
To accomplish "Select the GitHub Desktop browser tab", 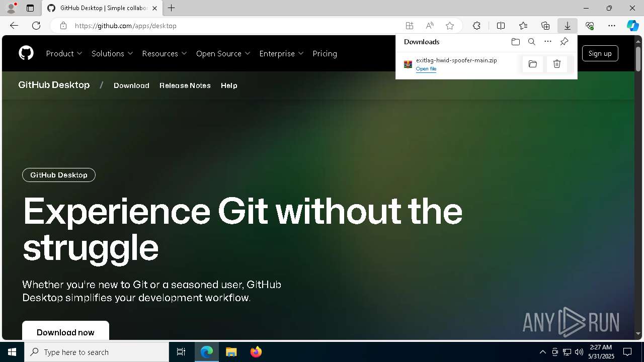I will pos(102,8).
